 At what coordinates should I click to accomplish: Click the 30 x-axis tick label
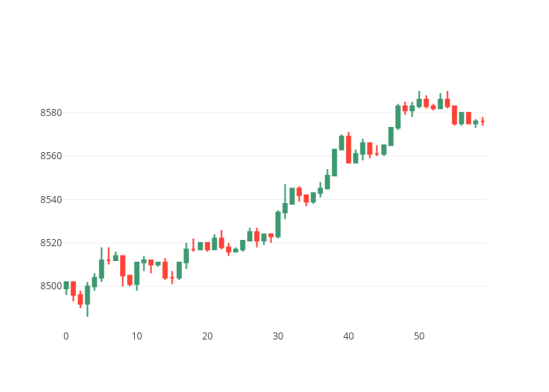(x=278, y=336)
